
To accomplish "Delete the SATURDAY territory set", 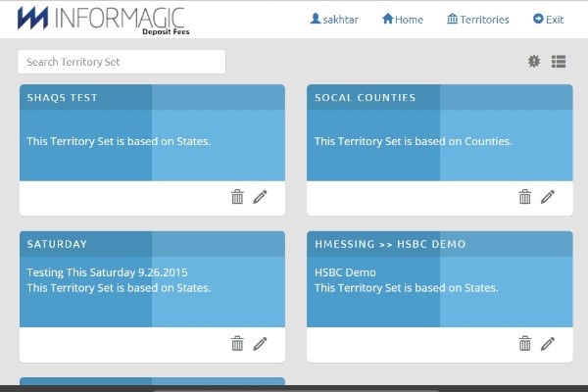I will (237, 343).
